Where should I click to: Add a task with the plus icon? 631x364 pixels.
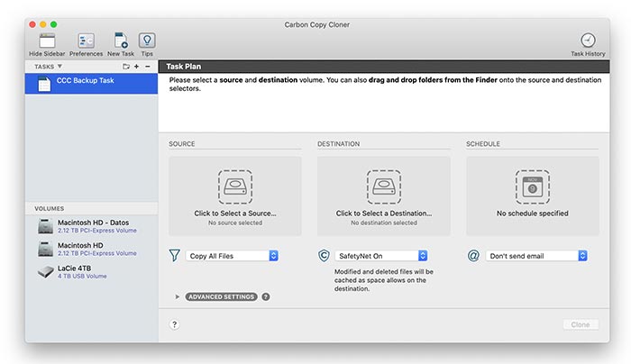pos(136,67)
